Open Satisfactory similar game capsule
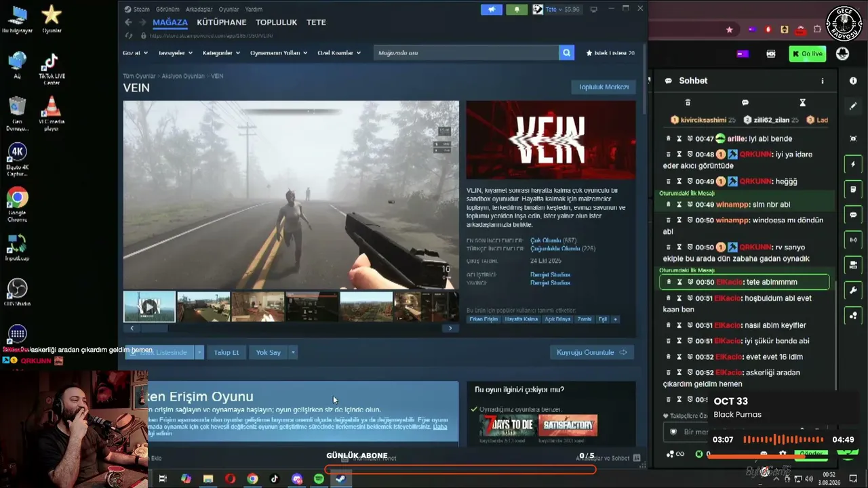Viewport: 868px width, 488px height. coord(568,426)
